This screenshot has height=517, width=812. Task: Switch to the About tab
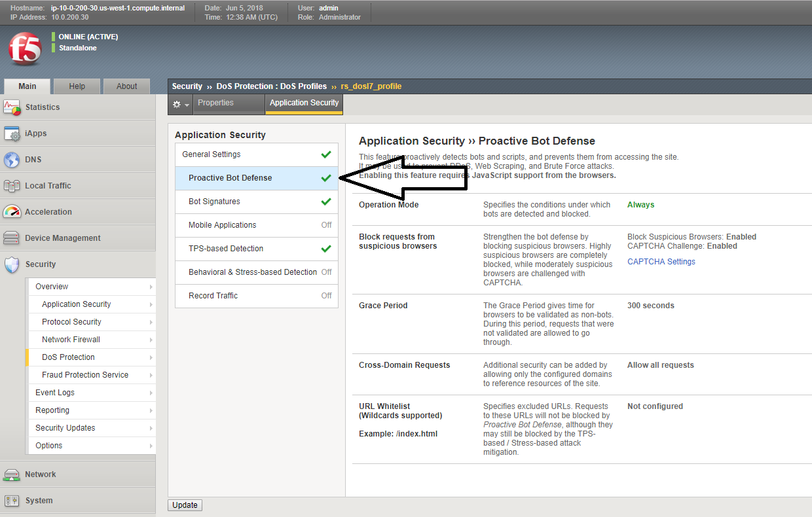[126, 86]
